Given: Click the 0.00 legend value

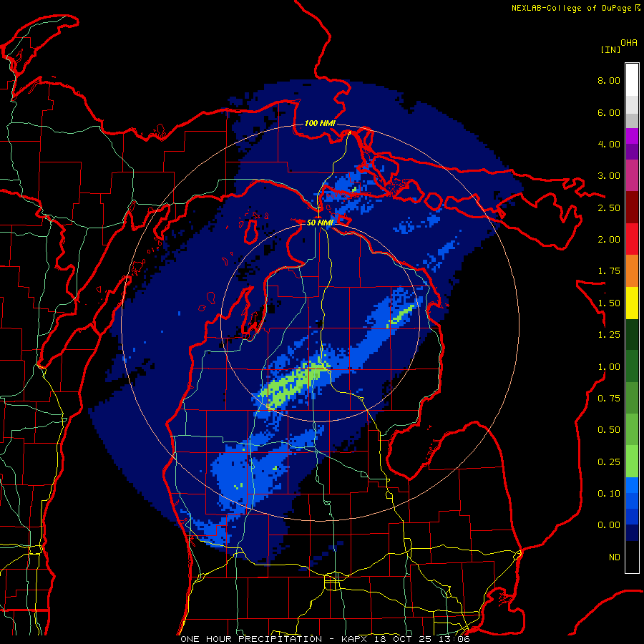Looking at the screenshot, I should click(x=609, y=525).
